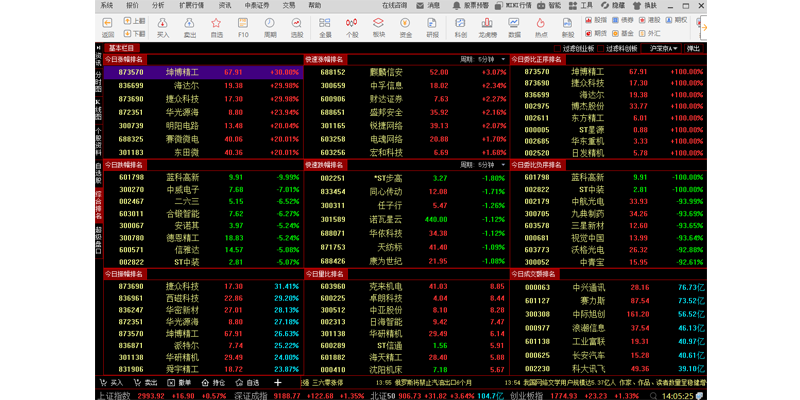This screenshot has height=400, width=800.
Task: Click the bottom 持仓 positions button
Action: pos(213,382)
